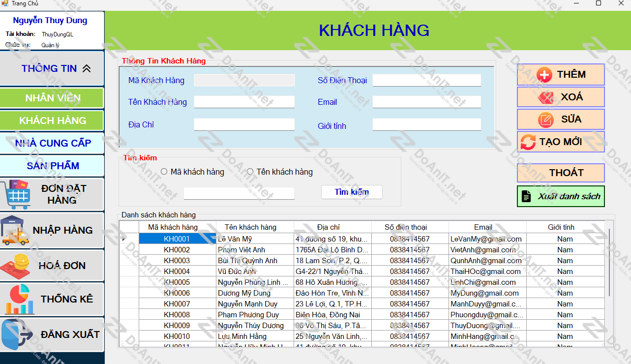This screenshot has height=364, width=631.
Task: Click the Tên Khách Hàng input field
Action: pyautogui.click(x=244, y=102)
